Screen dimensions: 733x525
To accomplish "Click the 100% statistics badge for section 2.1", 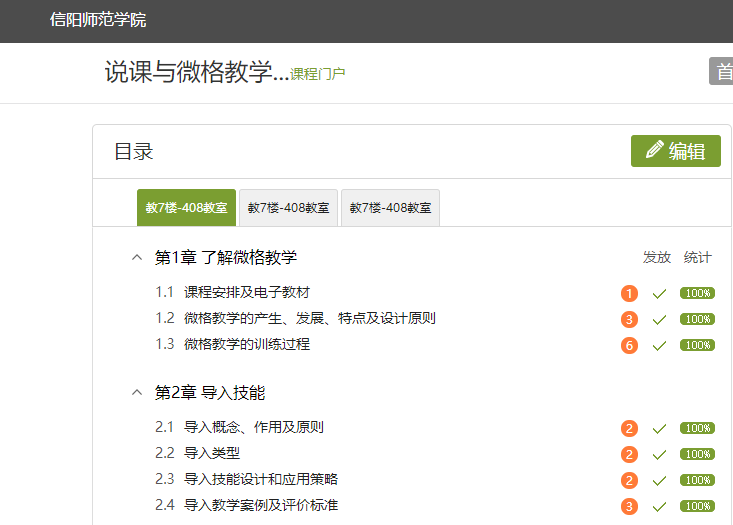I will (697, 428).
